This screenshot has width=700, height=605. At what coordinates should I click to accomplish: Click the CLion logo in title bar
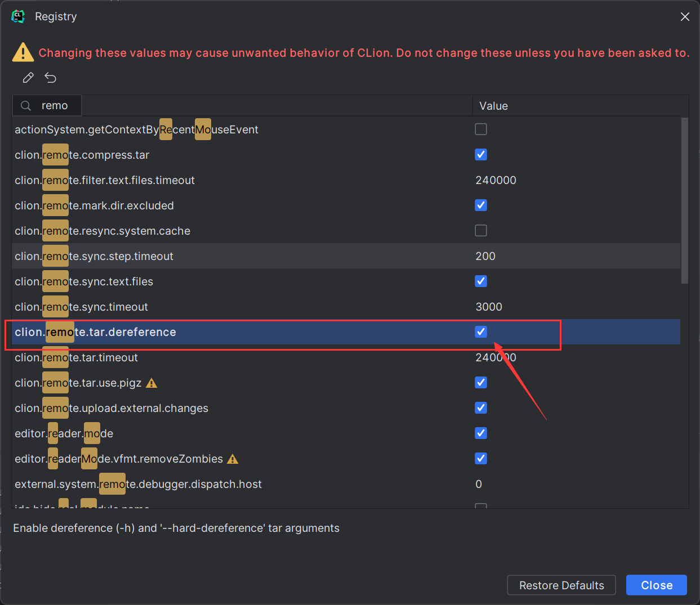[18, 16]
